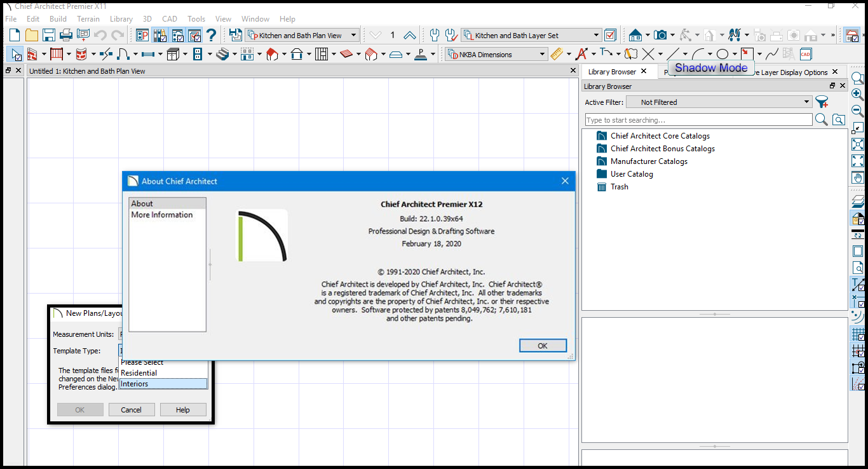The width and height of the screenshot is (868, 469).
Task: Click the Cabinet tool icon
Action: point(173,54)
